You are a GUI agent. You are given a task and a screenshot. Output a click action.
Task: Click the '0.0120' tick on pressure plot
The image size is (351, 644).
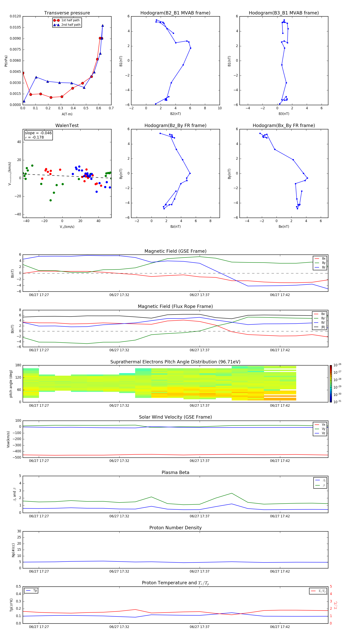tap(15, 16)
